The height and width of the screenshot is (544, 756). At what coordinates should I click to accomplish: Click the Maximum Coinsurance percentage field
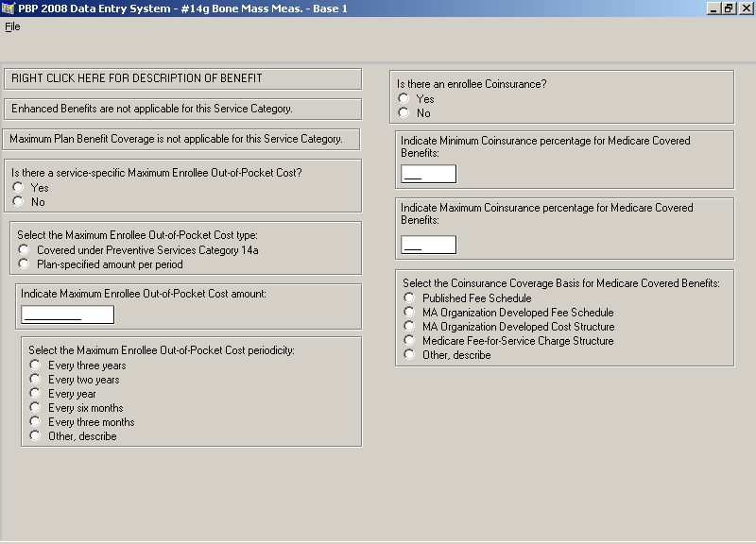428,245
